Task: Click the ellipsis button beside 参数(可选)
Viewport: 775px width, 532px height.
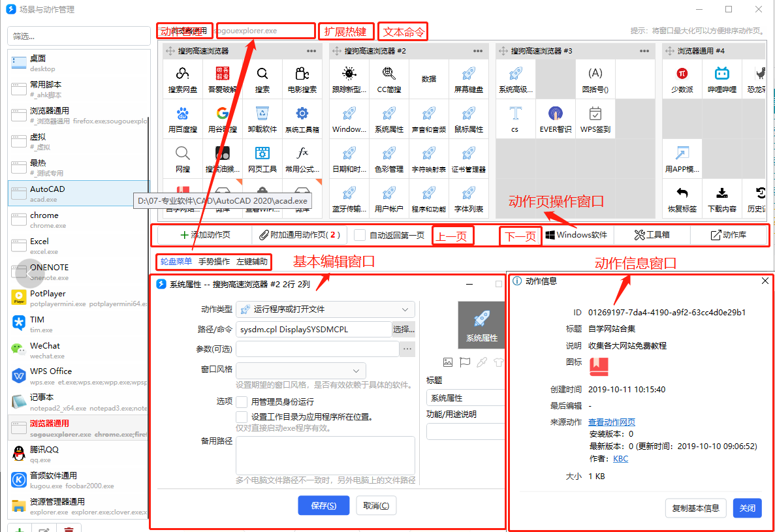Action: [x=407, y=349]
